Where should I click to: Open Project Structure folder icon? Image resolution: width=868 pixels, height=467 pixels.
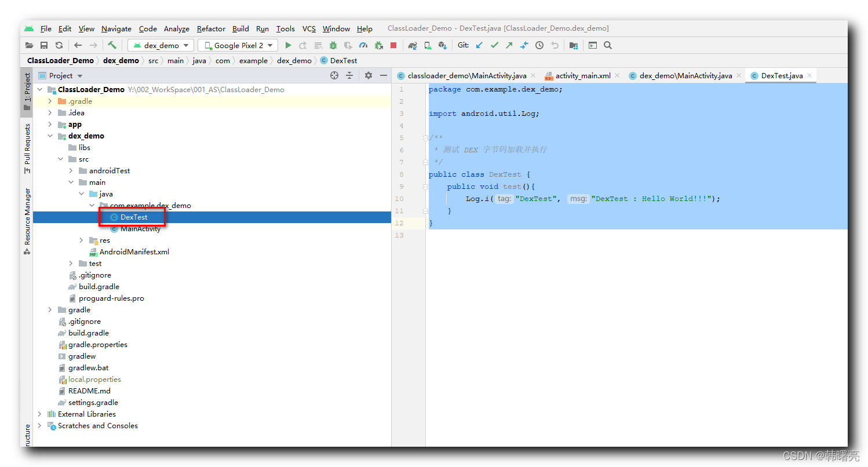(x=574, y=45)
